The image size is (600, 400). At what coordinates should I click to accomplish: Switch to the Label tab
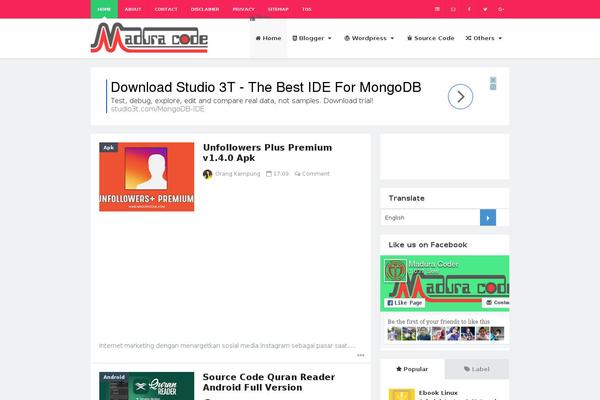[477, 369]
